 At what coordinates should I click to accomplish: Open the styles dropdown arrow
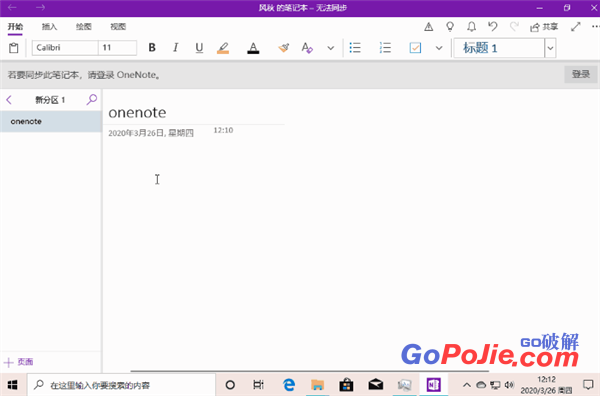tap(550, 48)
